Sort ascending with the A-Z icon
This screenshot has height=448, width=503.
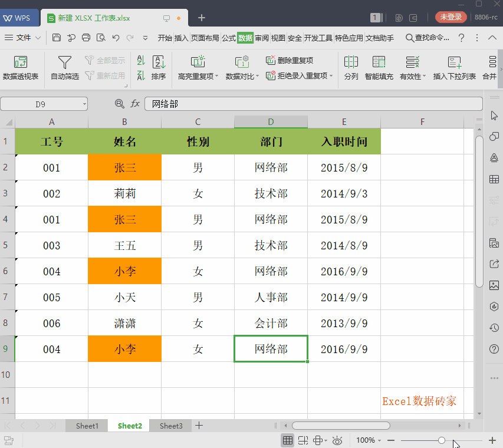[141, 60]
